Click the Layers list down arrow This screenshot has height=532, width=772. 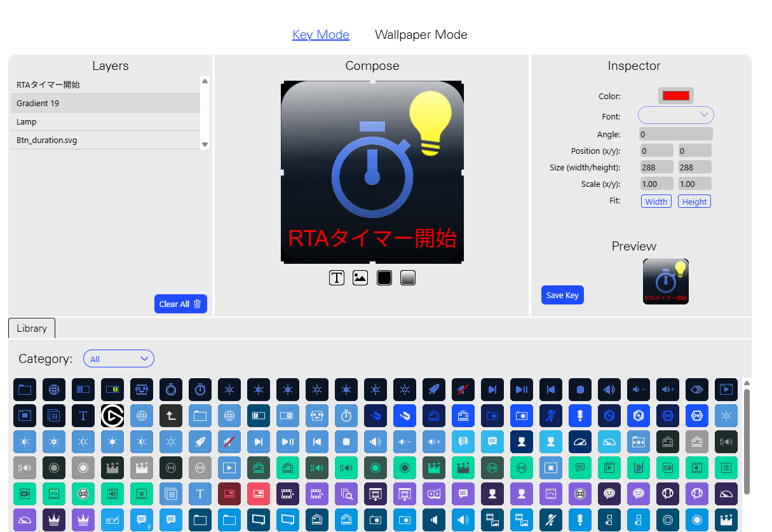pos(205,145)
